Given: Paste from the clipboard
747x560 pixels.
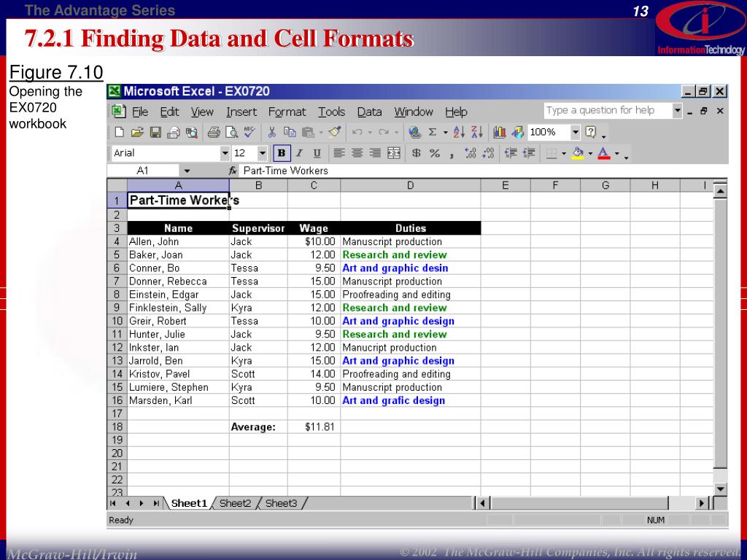Looking at the screenshot, I should [x=308, y=133].
